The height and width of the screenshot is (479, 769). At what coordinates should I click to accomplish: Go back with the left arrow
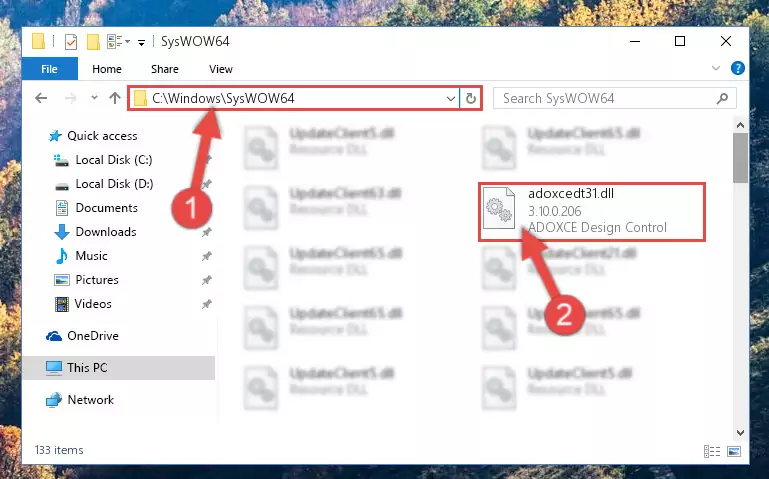41,98
